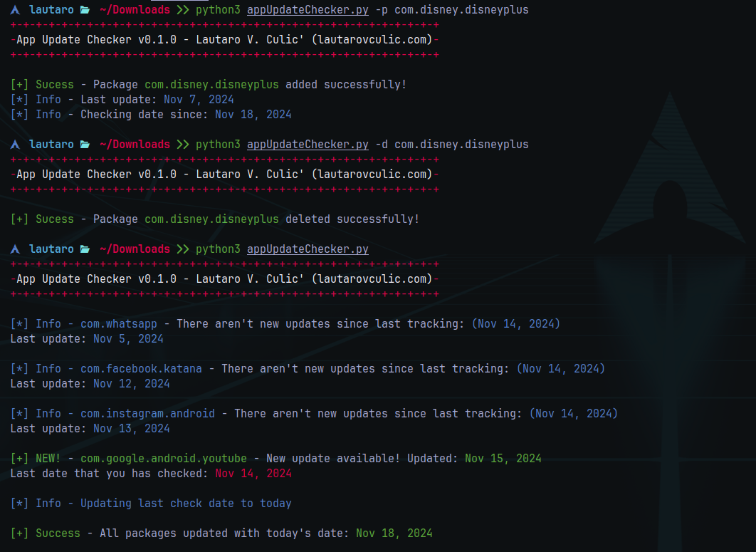Click the folder icon in the -p command prompt
This screenshot has width=756, height=552.
click(85, 10)
